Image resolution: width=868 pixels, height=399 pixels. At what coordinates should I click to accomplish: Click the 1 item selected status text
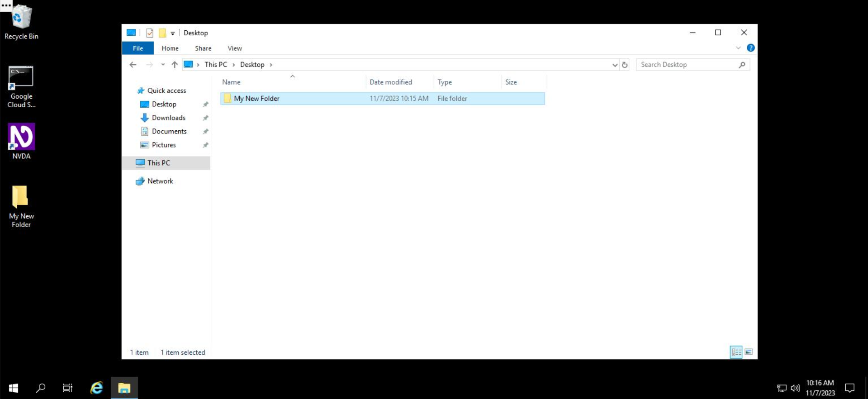[183, 352]
